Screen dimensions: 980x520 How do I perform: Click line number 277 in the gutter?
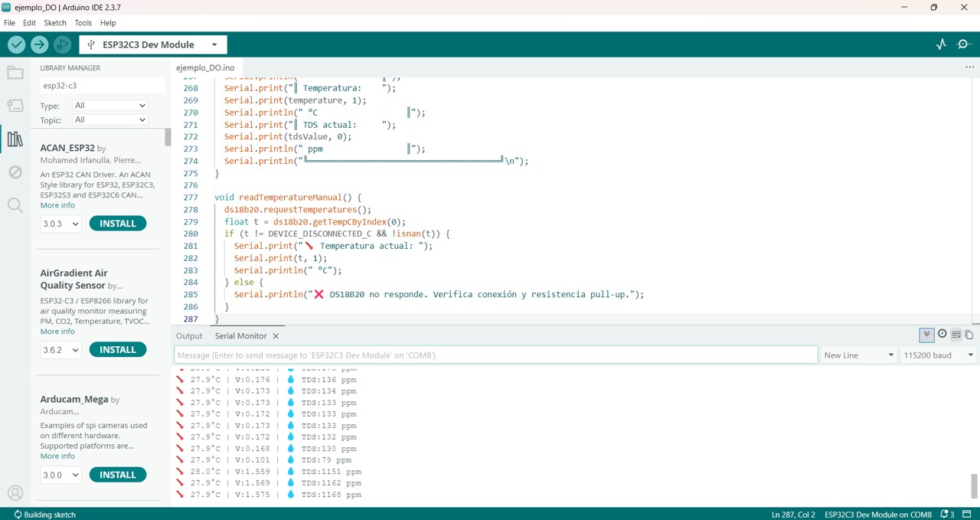click(x=191, y=198)
